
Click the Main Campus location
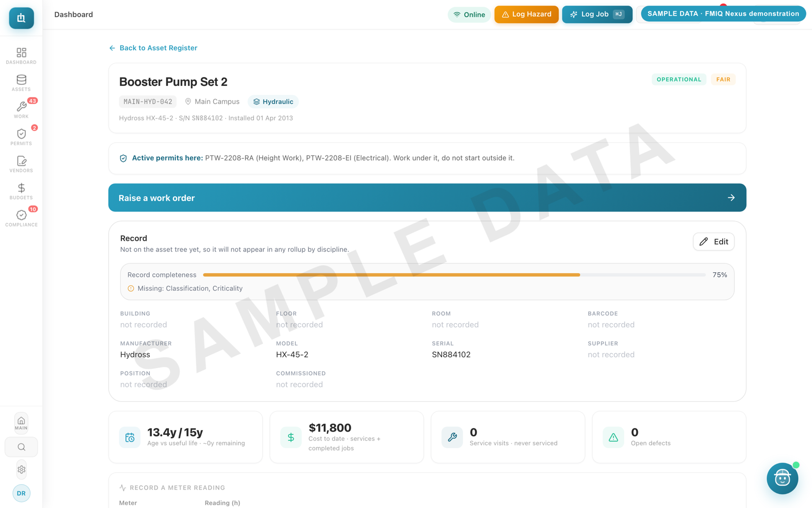(212, 102)
